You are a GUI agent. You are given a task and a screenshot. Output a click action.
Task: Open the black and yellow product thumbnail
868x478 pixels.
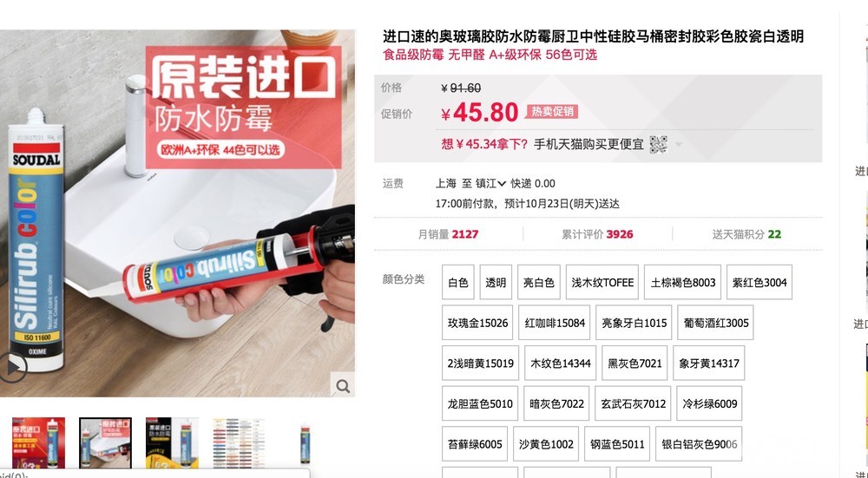(172, 443)
